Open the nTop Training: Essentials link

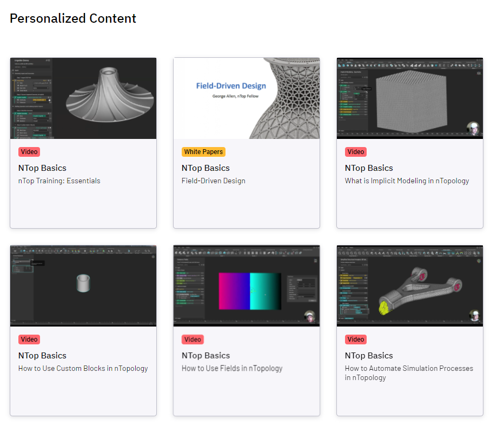coord(59,181)
